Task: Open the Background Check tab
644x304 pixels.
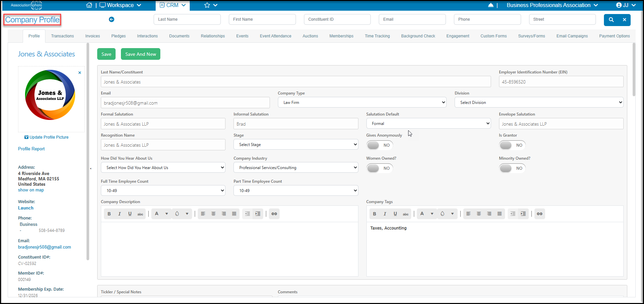Action: (x=418, y=36)
